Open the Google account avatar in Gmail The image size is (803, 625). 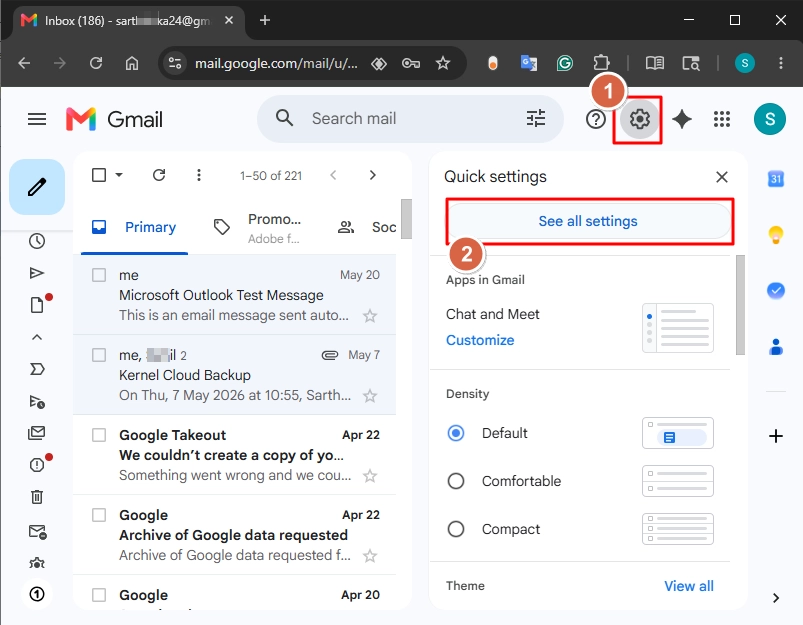(x=770, y=119)
